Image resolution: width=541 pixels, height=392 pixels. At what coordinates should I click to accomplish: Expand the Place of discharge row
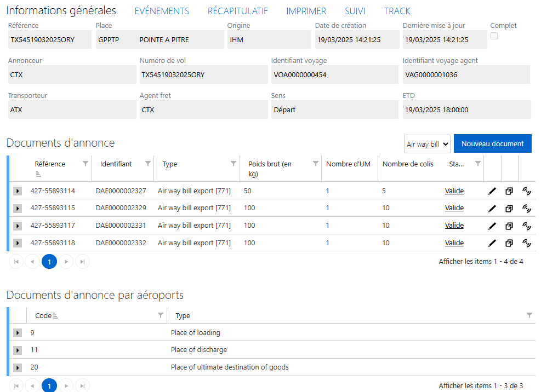click(x=18, y=350)
